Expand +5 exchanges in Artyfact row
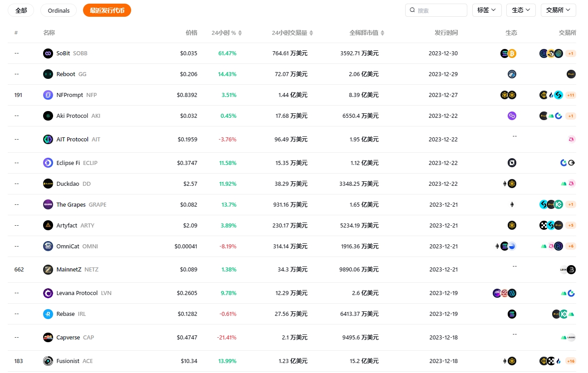The height and width of the screenshot is (373, 588). click(571, 226)
